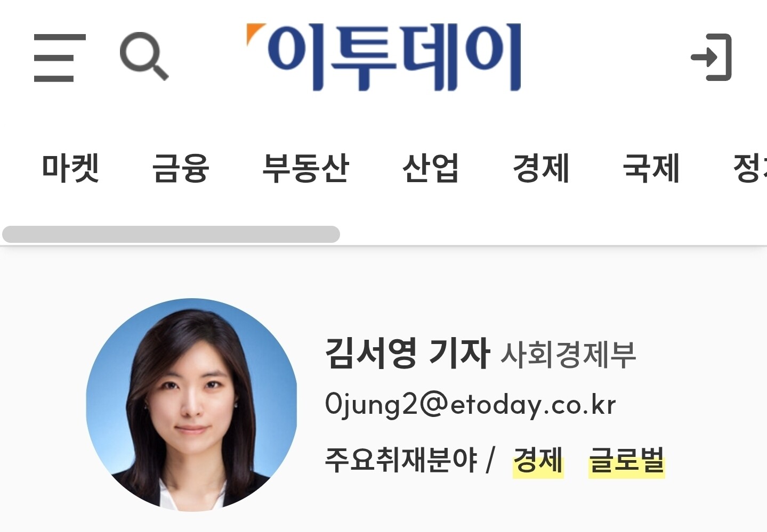The image size is (767, 532).
Task: Select 경제 in the navigation bar
Action: [x=541, y=168]
